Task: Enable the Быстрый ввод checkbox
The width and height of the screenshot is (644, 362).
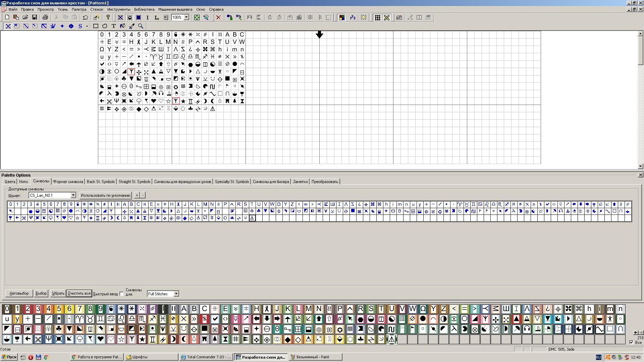Action: 121,294
